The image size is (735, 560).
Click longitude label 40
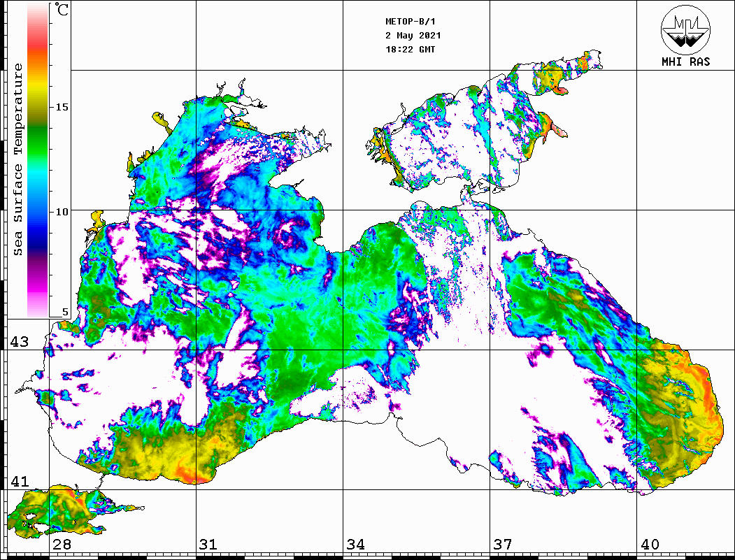649,544
